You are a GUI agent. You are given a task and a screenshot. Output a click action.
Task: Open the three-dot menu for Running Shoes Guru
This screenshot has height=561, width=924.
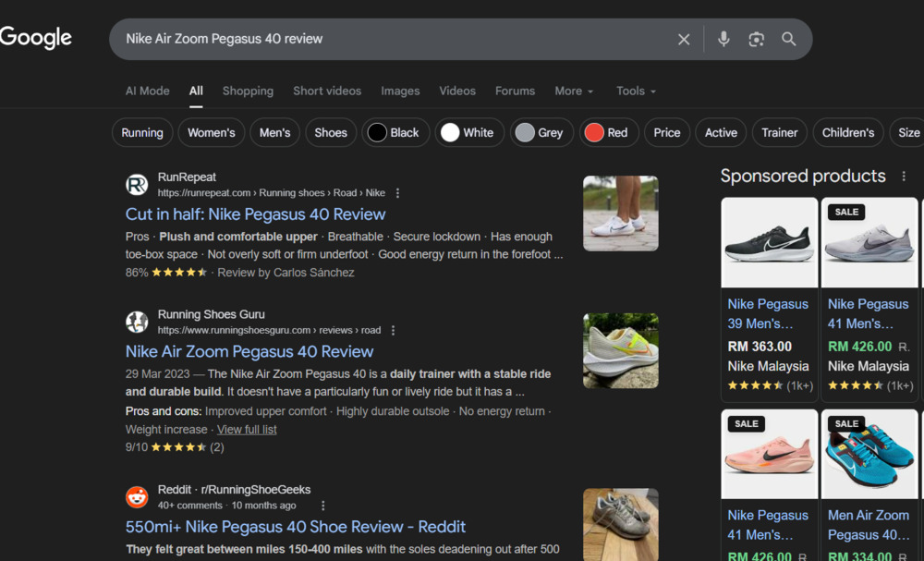(x=393, y=329)
